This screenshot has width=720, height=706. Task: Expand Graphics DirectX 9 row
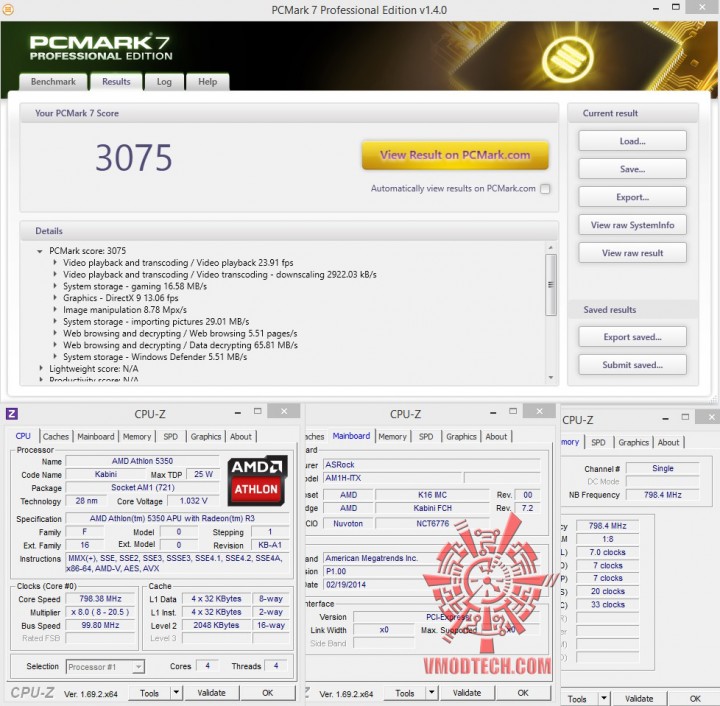pyautogui.click(x=55, y=298)
